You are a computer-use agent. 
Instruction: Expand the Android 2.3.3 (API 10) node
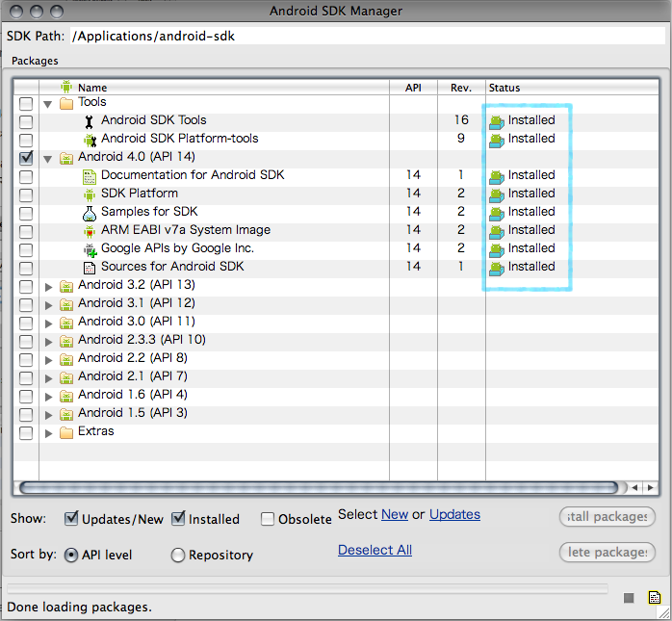(48, 342)
